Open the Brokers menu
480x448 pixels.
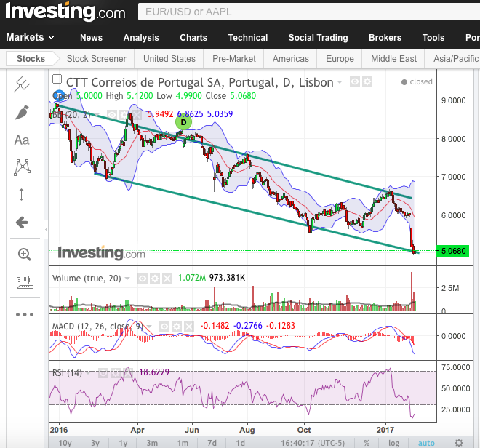(385, 38)
